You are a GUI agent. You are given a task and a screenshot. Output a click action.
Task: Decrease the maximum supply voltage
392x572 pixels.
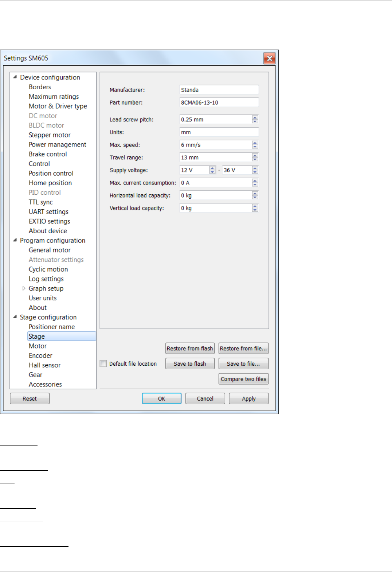tap(255, 172)
